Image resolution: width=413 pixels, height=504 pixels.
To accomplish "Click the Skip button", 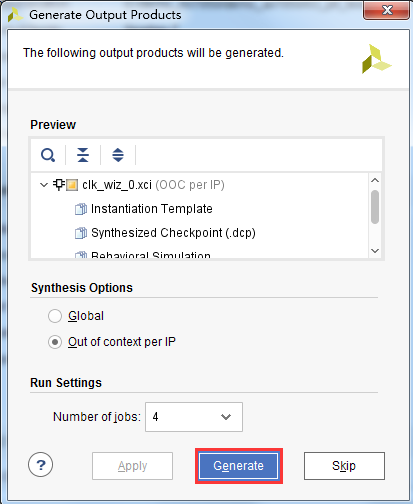I will 344,466.
